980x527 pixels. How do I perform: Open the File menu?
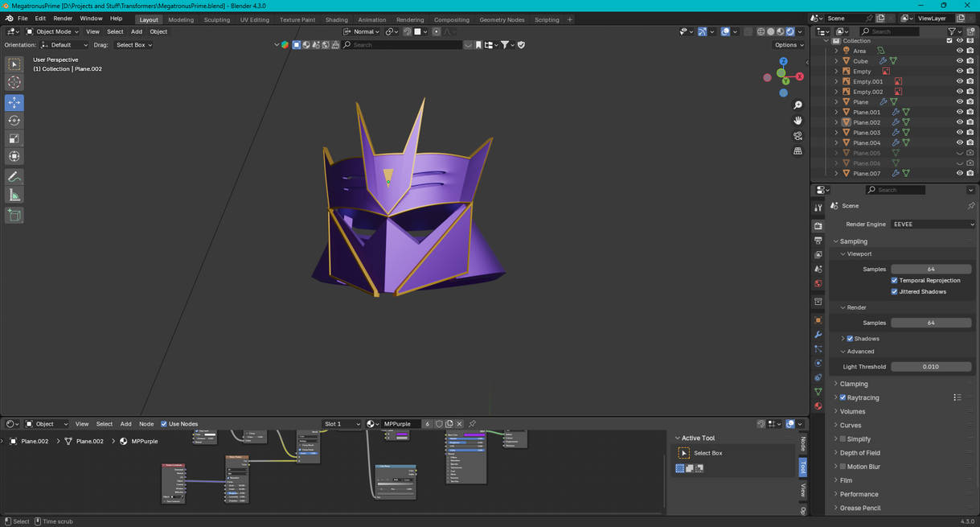23,19
